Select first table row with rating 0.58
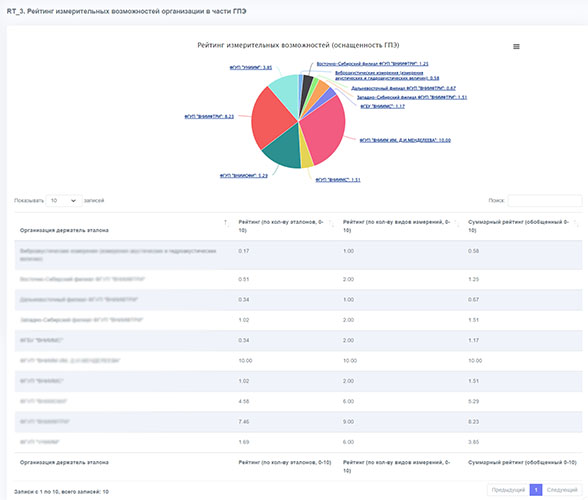Screen dimensions: 588x500 (x=298, y=255)
